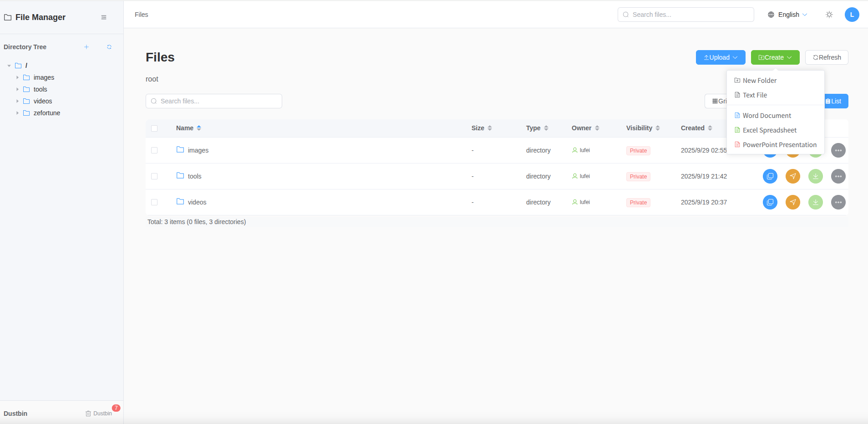Image resolution: width=868 pixels, height=424 pixels.
Task: Click the copy icon in the tools row
Action: 770,176
